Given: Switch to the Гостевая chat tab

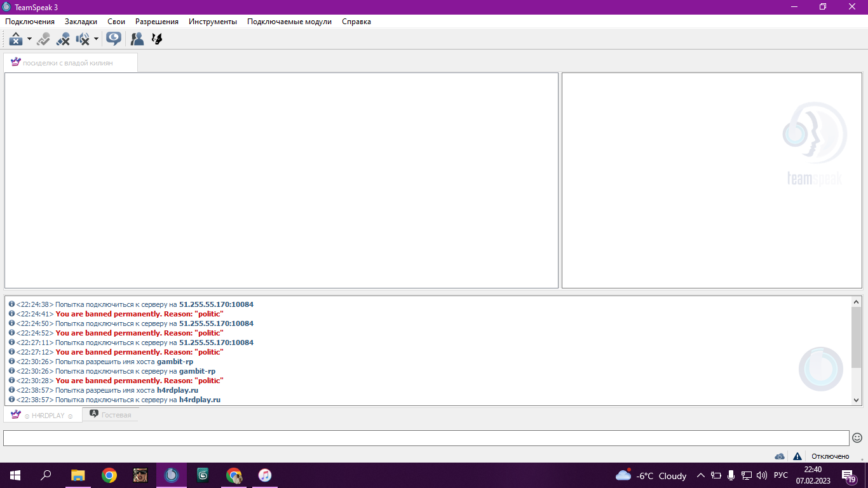Looking at the screenshot, I should click(111, 415).
